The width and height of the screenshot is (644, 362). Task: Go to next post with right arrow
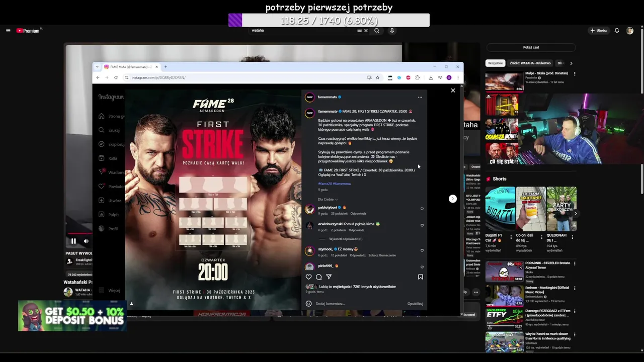[452, 199]
